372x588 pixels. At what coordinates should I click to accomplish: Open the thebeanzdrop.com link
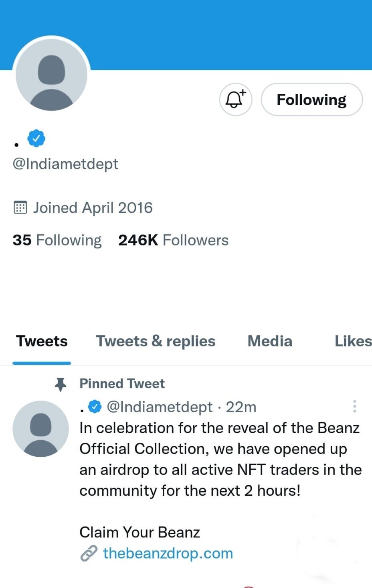[x=168, y=553]
